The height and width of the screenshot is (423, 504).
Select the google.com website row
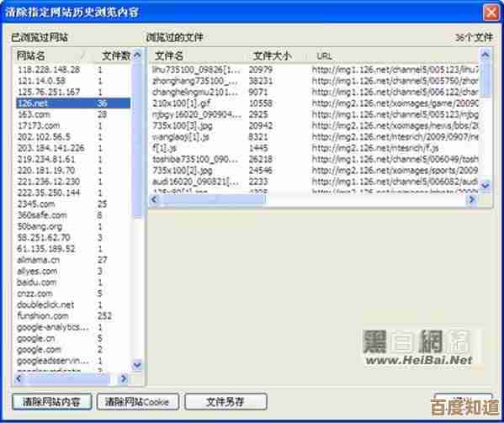(73, 350)
